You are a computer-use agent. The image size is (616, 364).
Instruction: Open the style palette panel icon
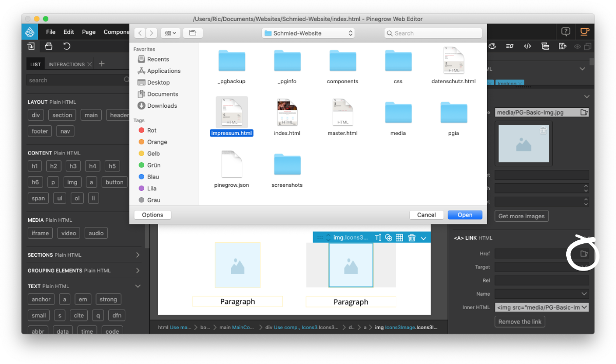[492, 46]
